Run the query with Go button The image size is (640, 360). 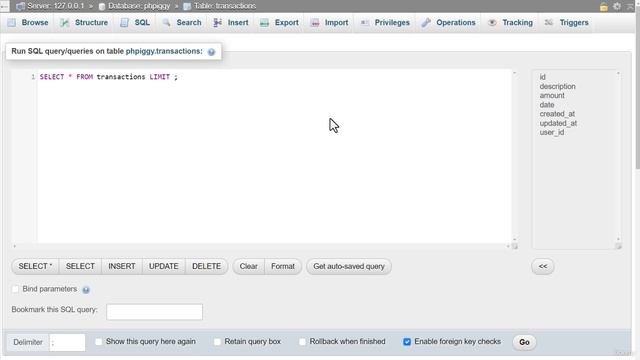524,342
